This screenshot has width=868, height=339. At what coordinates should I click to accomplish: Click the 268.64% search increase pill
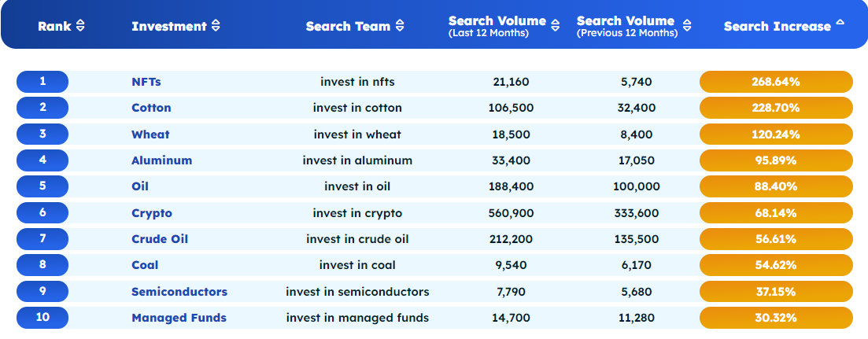776,82
